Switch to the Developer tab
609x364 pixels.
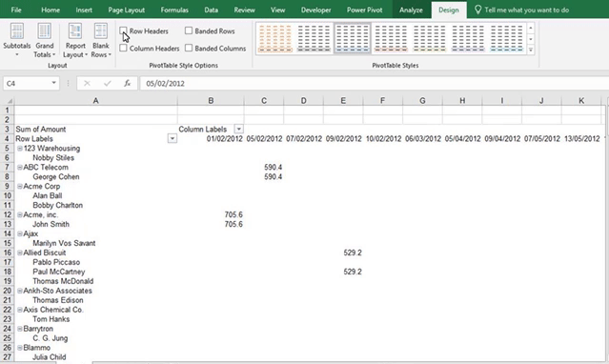(315, 10)
